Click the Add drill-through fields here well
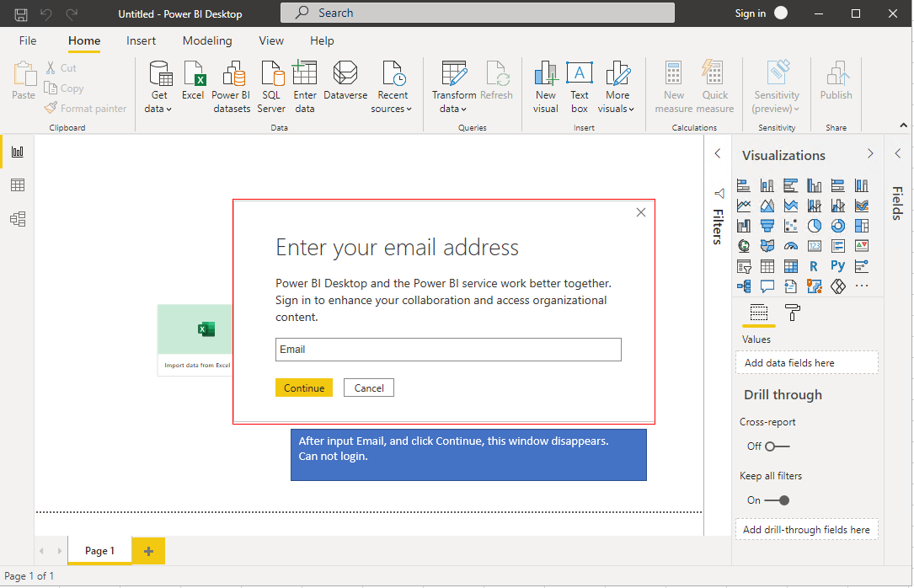The image size is (914, 588). (807, 529)
